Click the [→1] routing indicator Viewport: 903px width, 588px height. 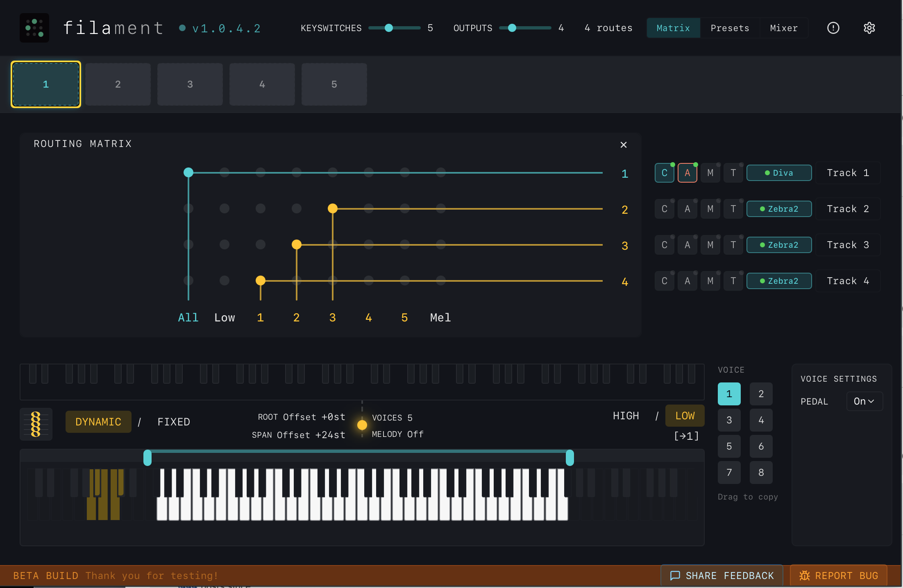pyautogui.click(x=686, y=436)
